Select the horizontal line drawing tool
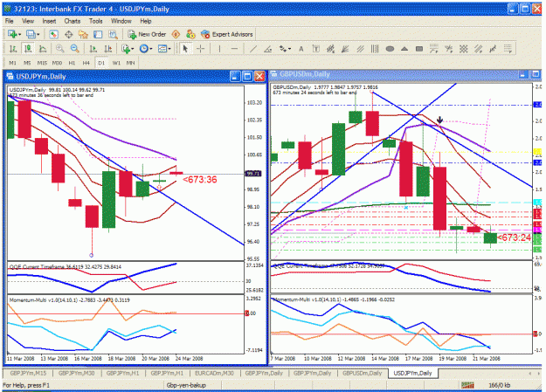 [234, 49]
